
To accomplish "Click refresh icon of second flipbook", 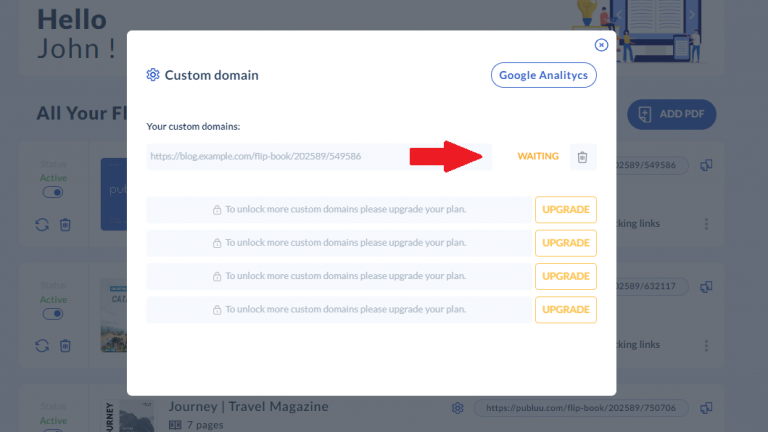I will pos(42,345).
